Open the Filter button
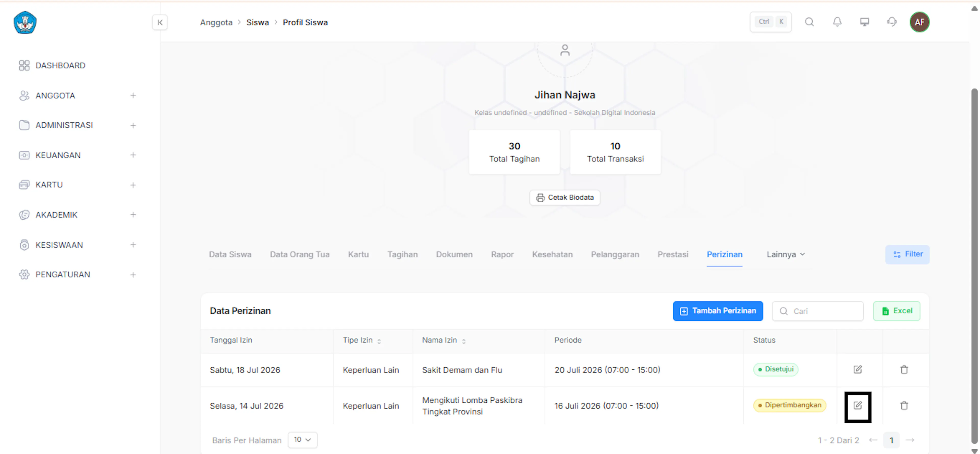The width and height of the screenshot is (980, 454). (x=907, y=254)
